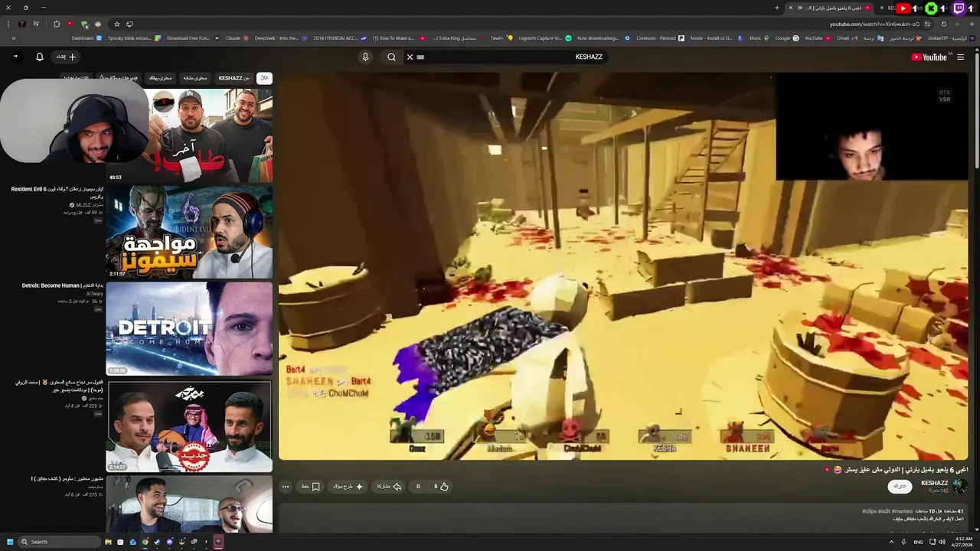This screenshot has height=551, width=980.
Task: Open the car interview video thumbnail
Action: coord(189,504)
